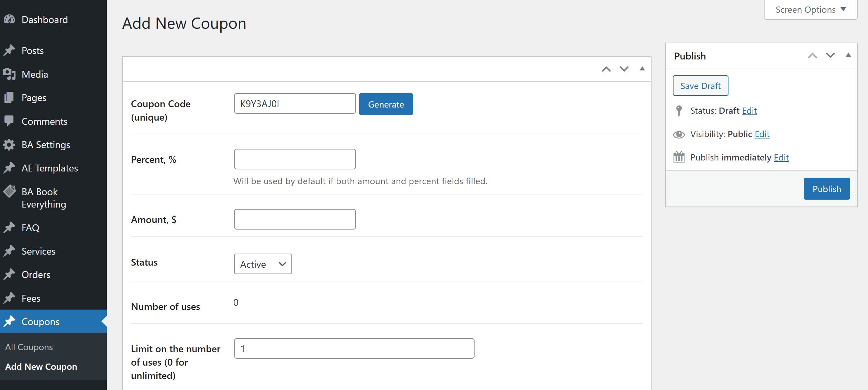
Task: Move Publish panel down with chevron
Action: pyautogui.click(x=830, y=55)
